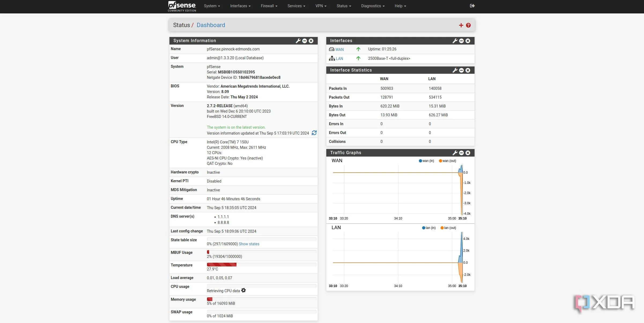Configure System Information widget wrench icon
The height and width of the screenshot is (323, 644).
coord(298,41)
